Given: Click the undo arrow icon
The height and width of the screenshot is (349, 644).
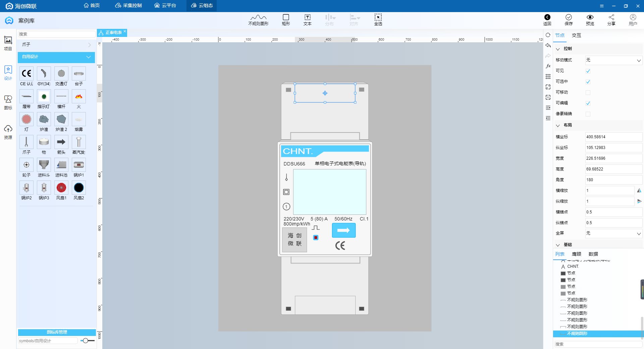Looking at the screenshot, I should 548,45.
